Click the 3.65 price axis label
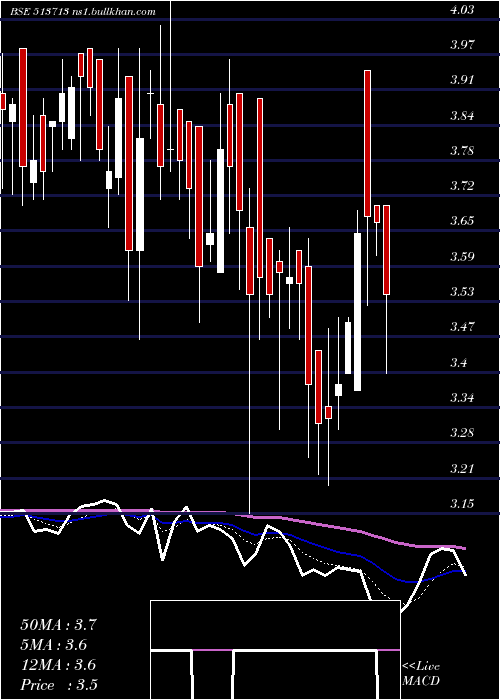The width and height of the screenshot is (500, 700). 462,221
